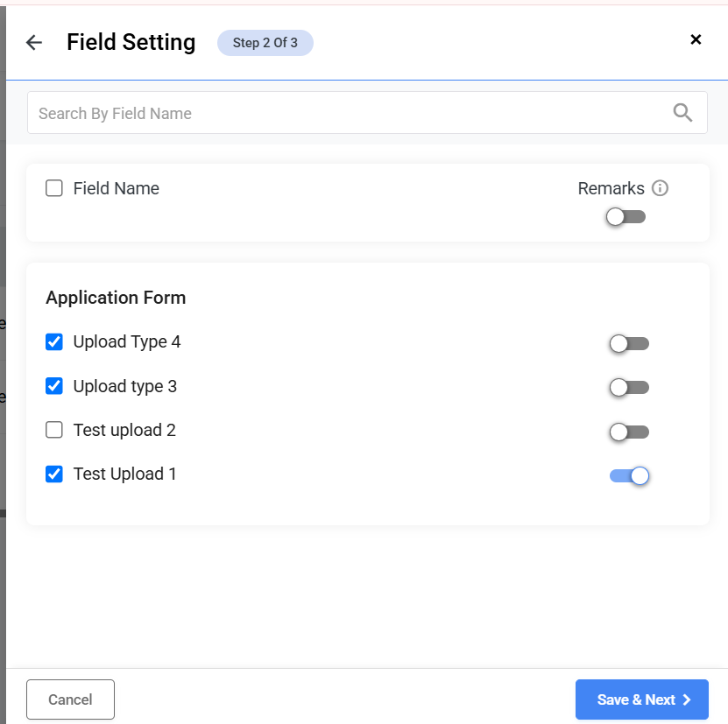728x724 pixels.
Task: Click the Step 2 Of 3 badge
Action: [265, 43]
